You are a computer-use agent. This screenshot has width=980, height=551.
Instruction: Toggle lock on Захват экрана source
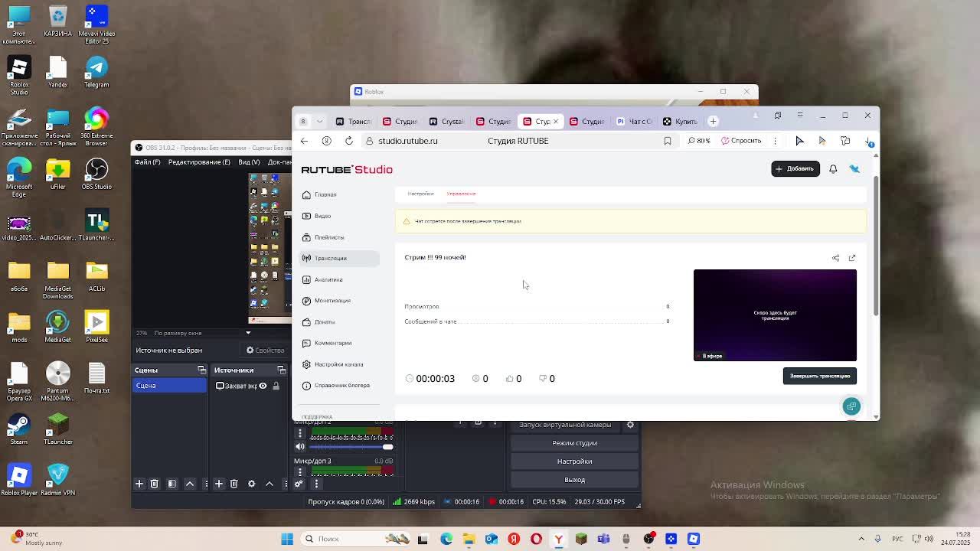[x=276, y=386]
